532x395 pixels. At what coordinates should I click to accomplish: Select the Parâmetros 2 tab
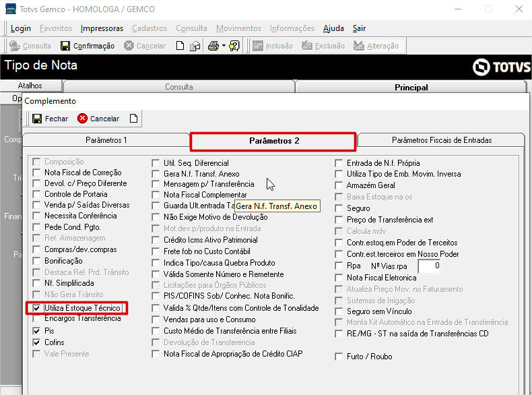(274, 141)
